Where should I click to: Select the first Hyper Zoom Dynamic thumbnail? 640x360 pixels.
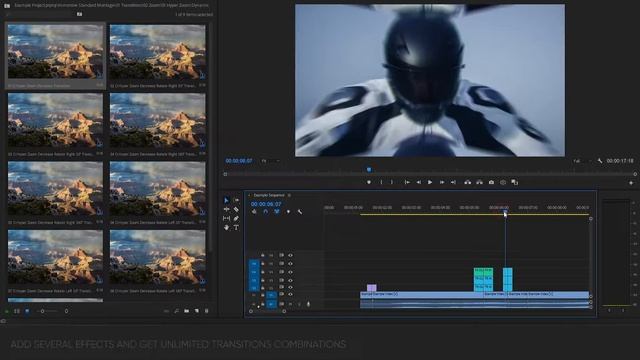(x=56, y=51)
